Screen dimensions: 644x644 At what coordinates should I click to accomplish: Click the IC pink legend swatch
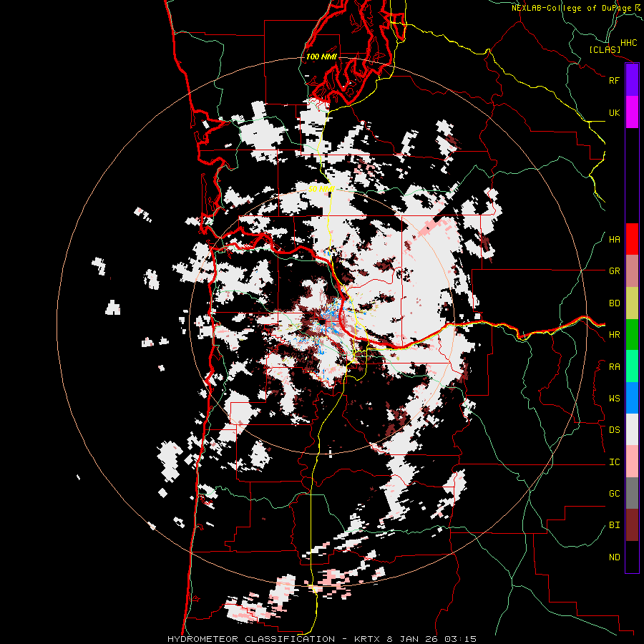click(x=632, y=462)
